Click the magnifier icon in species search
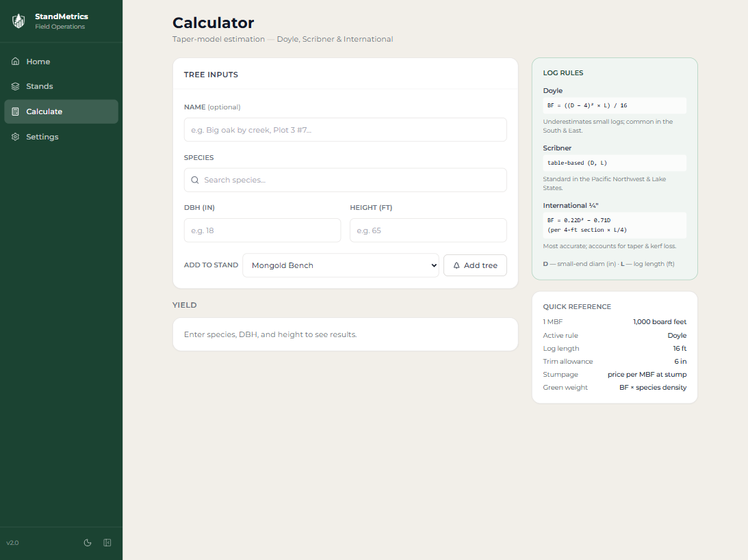Image resolution: width=748 pixels, height=560 pixels. pos(195,181)
